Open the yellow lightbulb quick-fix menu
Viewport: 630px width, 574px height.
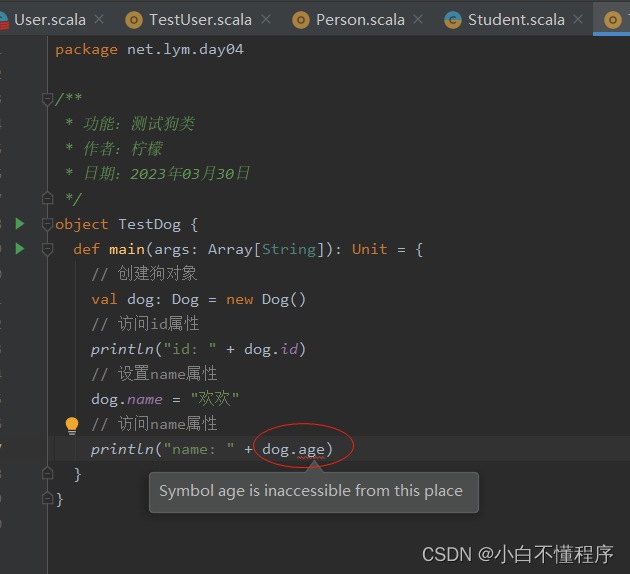click(72, 426)
